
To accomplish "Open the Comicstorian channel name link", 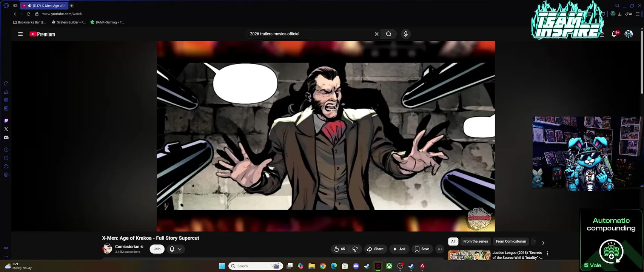I will pyautogui.click(x=127, y=247).
